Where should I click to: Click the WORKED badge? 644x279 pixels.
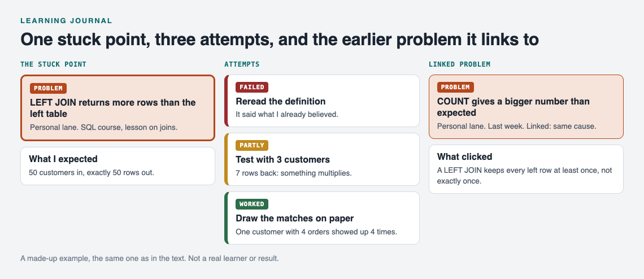(x=252, y=204)
